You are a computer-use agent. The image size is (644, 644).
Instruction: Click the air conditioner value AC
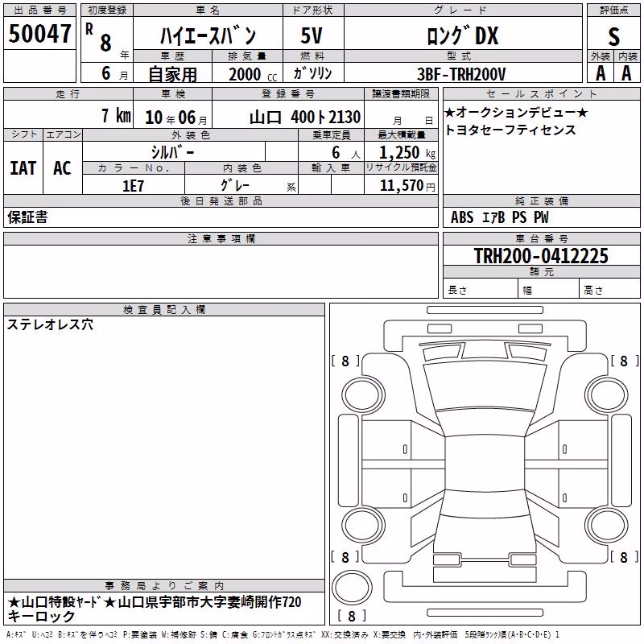[x=63, y=168]
